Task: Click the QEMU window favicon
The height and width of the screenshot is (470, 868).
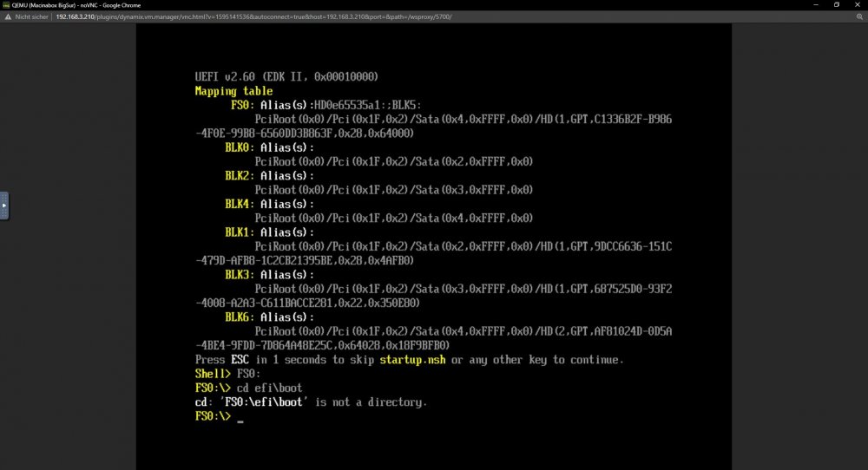Action: pos(6,5)
